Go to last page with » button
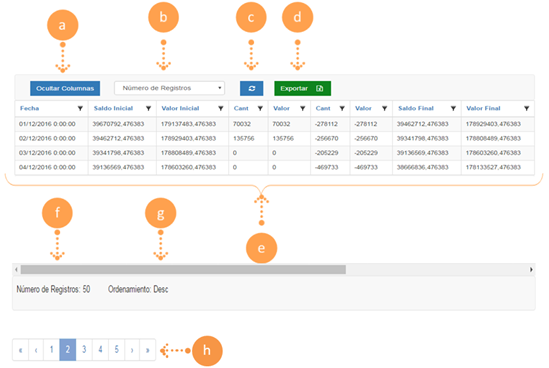Viewport: 549px width, 368px height. [147, 349]
